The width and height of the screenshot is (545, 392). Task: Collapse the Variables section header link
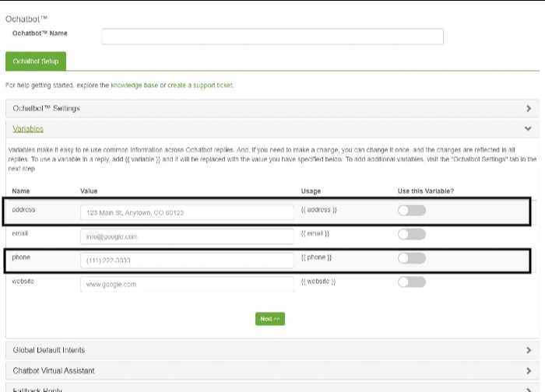[28, 129]
